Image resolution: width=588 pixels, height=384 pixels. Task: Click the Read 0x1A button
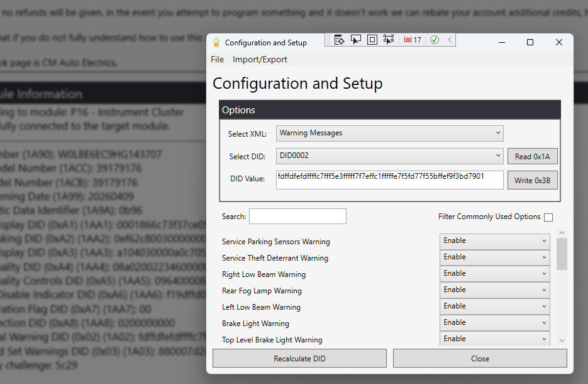pyautogui.click(x=533, y=156)
